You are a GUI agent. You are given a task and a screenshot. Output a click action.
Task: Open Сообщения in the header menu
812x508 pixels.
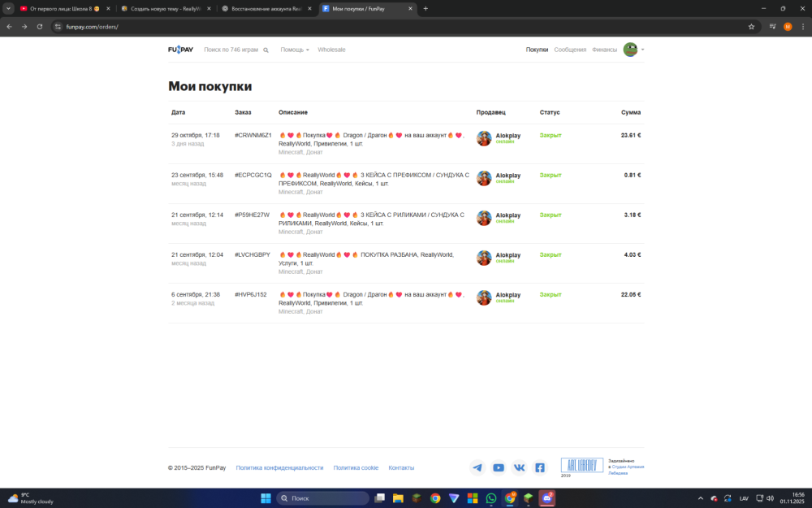(x=570, y=50)
